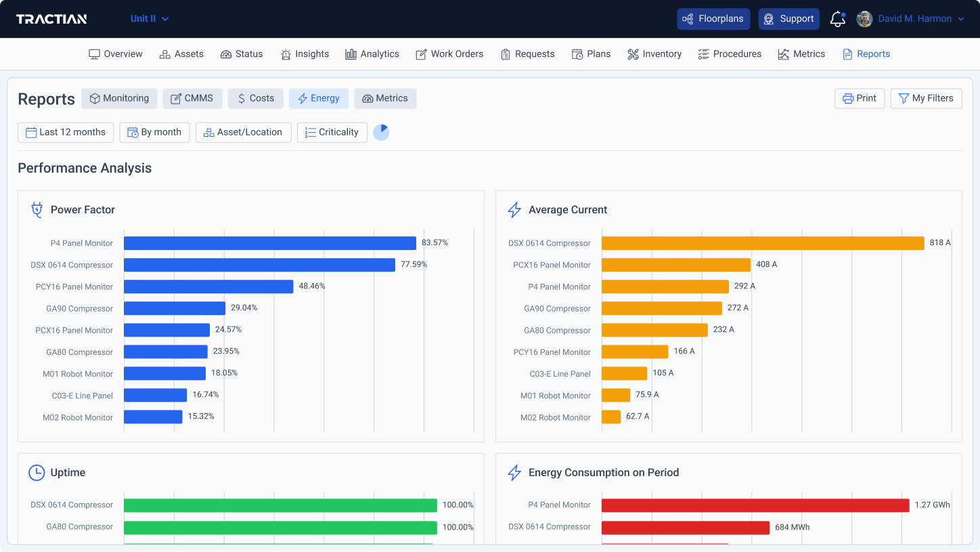Screen dimensions: 980x552
Task: Open the Floorplans section
Action: click(713, 18)
